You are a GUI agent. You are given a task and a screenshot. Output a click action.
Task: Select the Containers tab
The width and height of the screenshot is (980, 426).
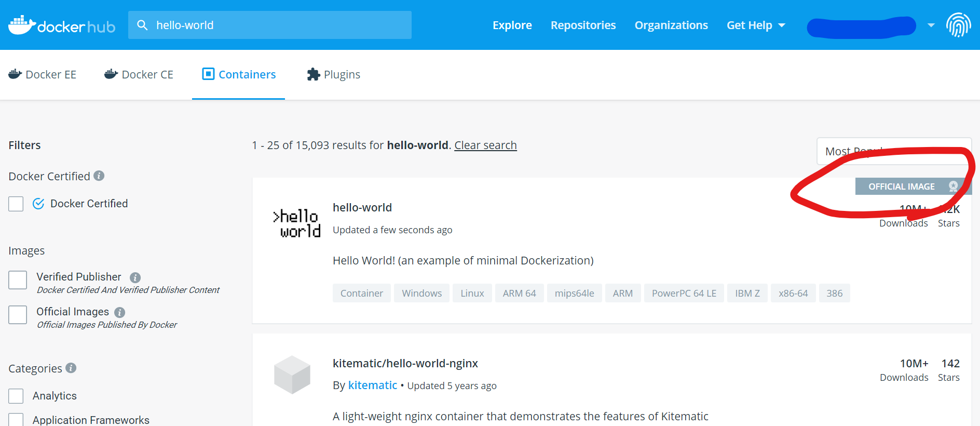[238, 74]
